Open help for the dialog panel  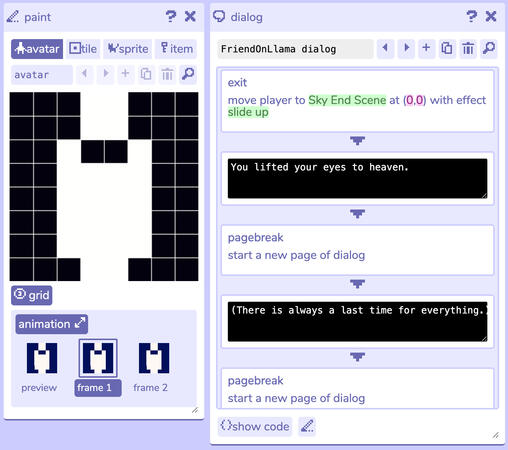pos(471,16)
